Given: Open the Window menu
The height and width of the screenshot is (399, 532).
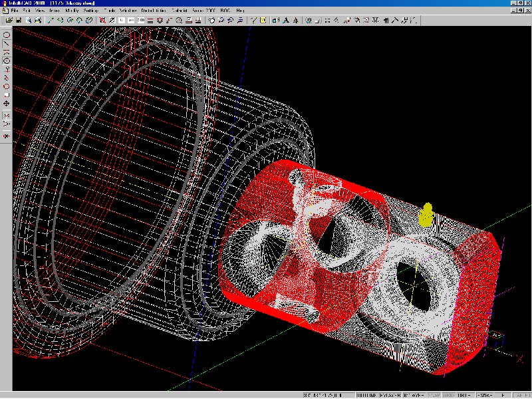Looking at the screenshot, I should point(128,11).
